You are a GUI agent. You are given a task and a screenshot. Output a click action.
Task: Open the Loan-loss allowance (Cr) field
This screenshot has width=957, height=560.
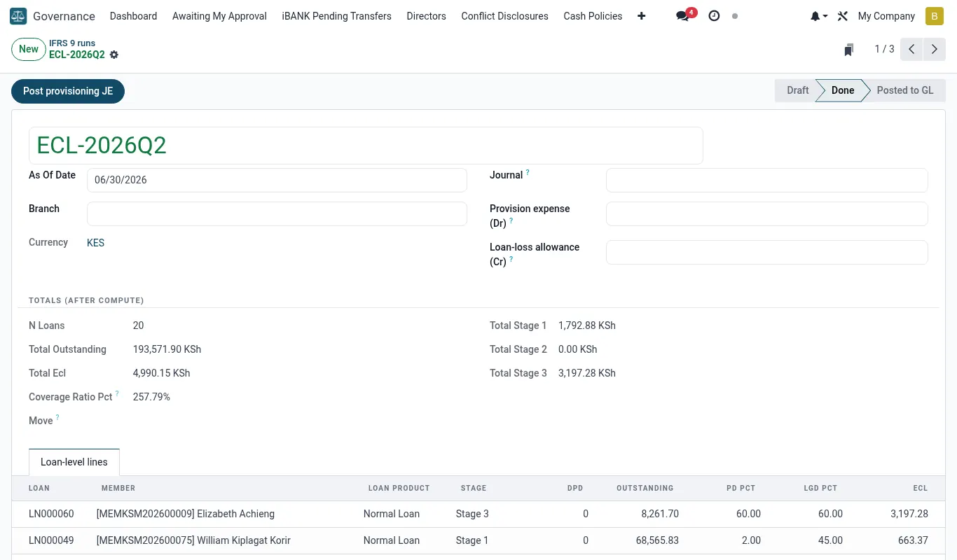pos(766,252)
